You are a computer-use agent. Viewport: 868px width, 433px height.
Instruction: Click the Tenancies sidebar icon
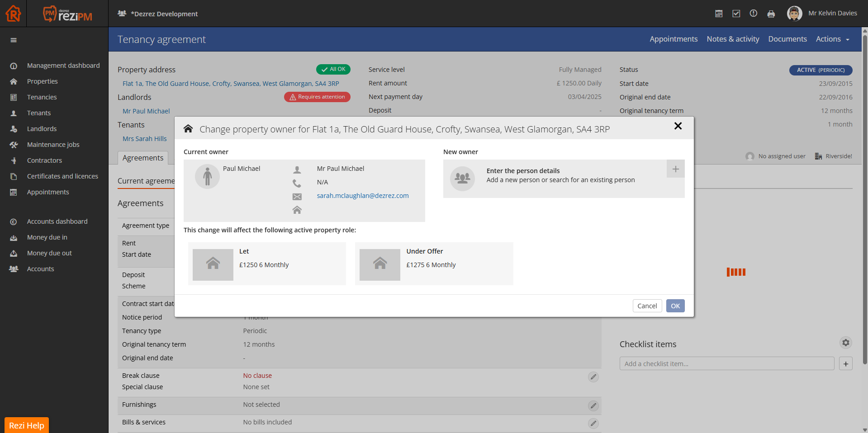pos(14,98)
